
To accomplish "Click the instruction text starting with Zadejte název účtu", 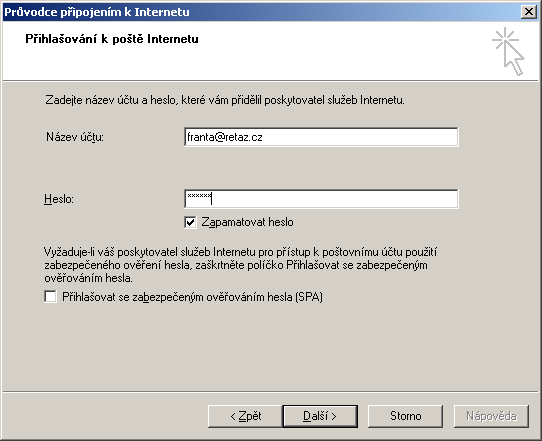I will [225, 100].
